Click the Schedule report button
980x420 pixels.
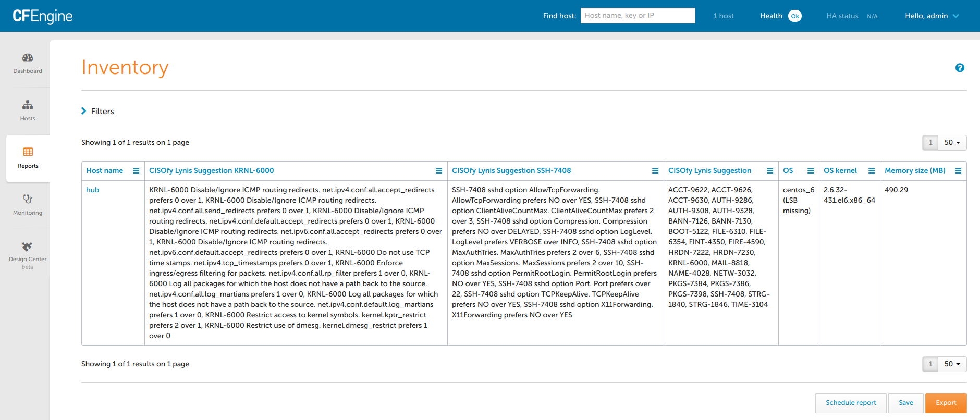(851, 403)
